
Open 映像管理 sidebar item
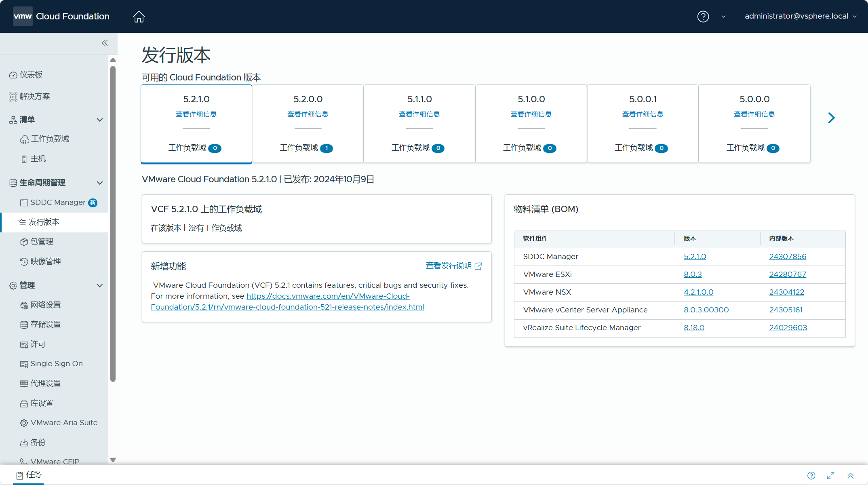[40, 261]
